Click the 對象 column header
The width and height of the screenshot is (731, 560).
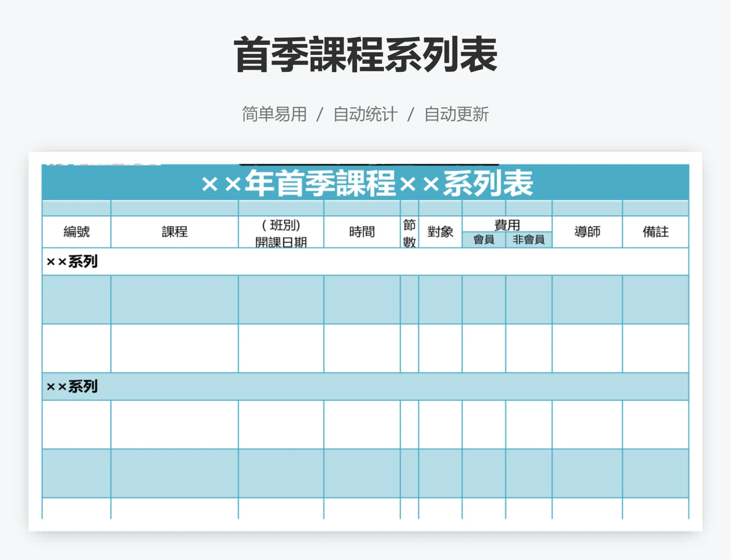coord(440,231)
